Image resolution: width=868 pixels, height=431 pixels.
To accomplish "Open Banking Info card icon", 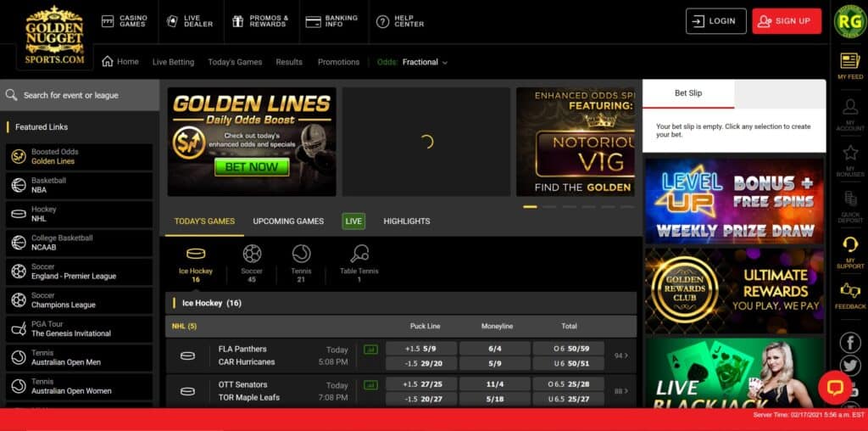I will tap(314, 21).
